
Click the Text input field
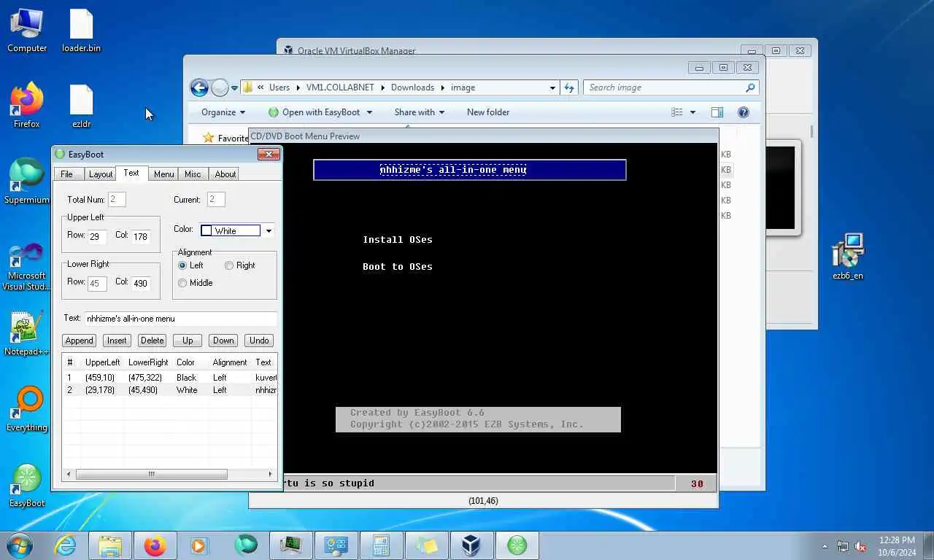pyautogui.click(x=180, y=319)
